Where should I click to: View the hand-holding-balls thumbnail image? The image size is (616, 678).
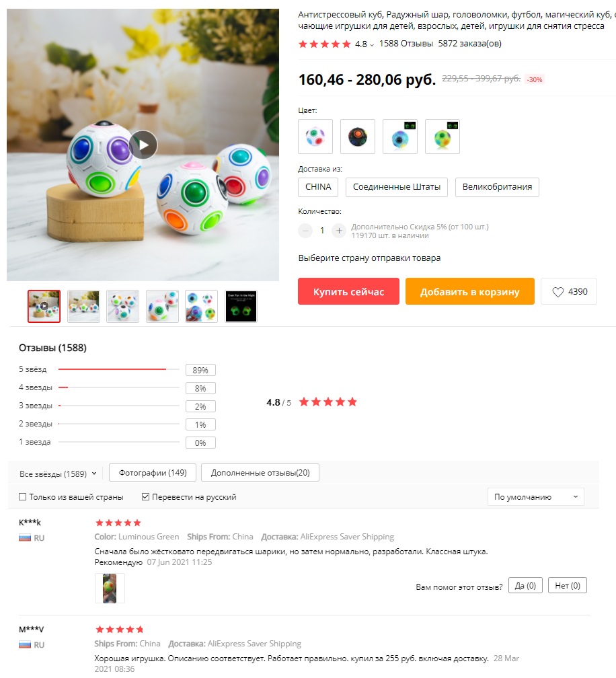pos(202,306)
